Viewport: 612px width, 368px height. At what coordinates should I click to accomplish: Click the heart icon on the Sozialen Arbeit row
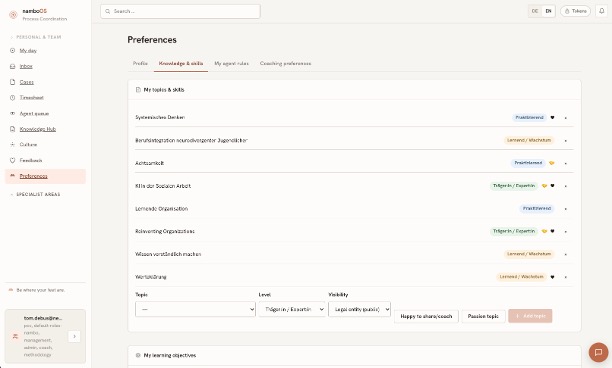tap(552, 186)
